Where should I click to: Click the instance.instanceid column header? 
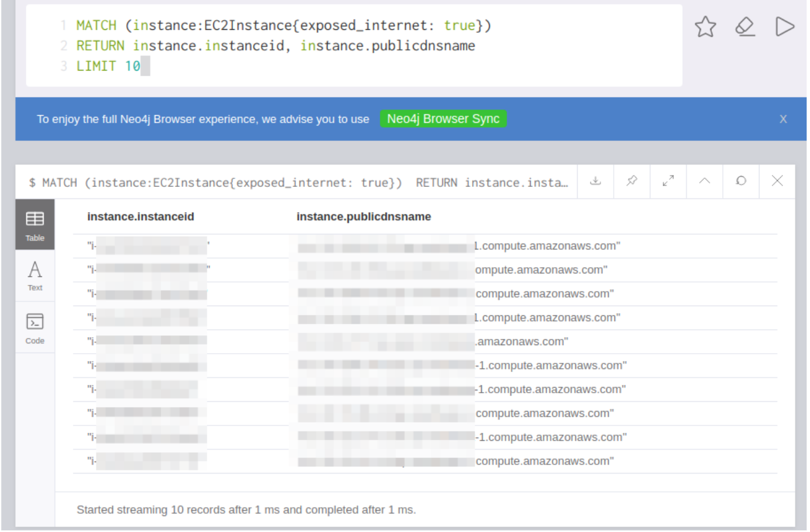141,217
